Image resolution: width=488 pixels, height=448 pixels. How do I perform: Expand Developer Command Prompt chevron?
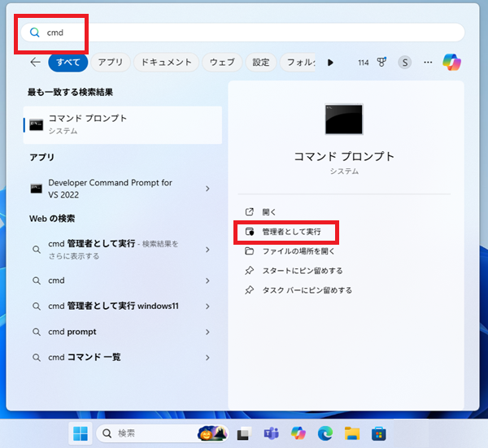click(x=207, y=189)
